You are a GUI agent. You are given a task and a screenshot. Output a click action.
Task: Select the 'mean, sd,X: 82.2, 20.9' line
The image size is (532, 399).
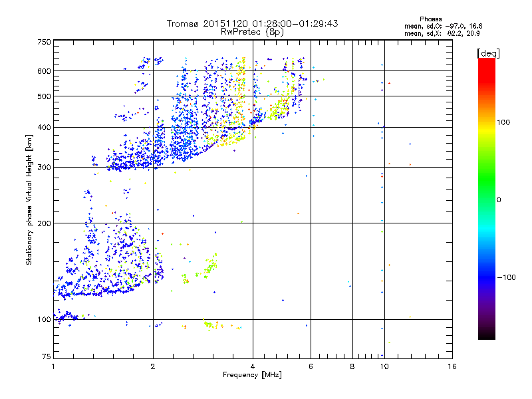point(442,33)
